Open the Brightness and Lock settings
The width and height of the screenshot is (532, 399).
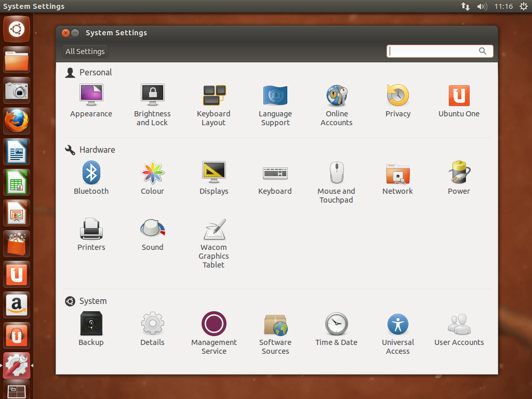point(152,96)
